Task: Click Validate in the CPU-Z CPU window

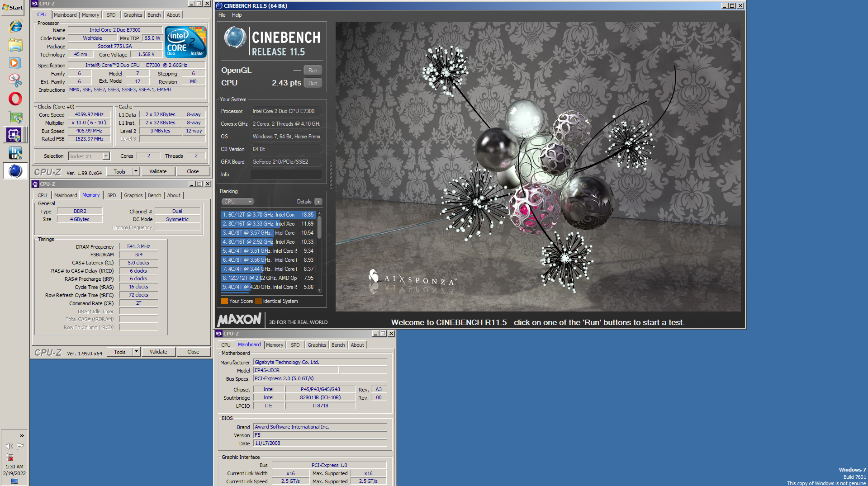Action: (x=158, y=171)
